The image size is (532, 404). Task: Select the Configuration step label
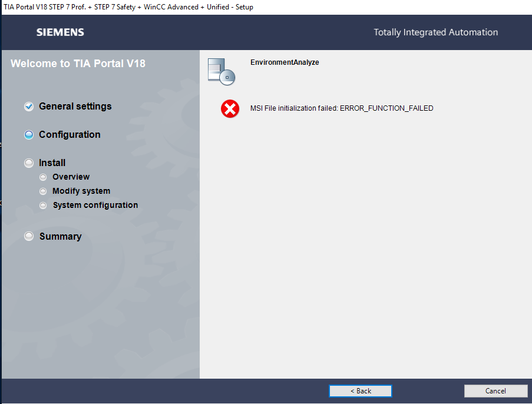coord(70,135)
